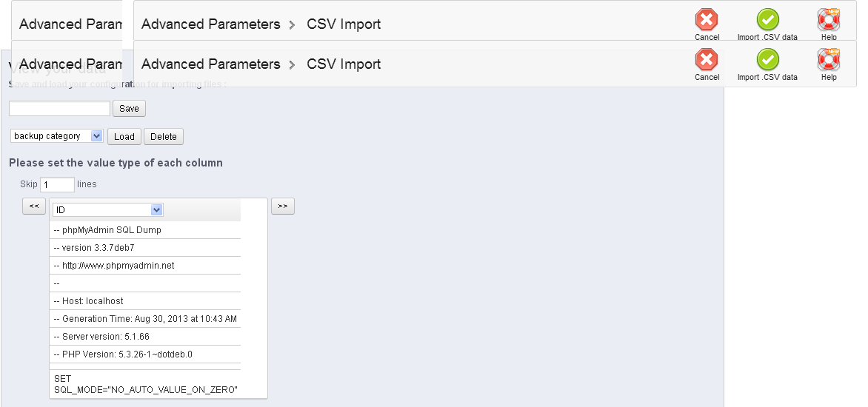Viewport: 868px width, 407px height.
Task: Click the red Cancel icon in the top header bar
Action: pos(707,20)
